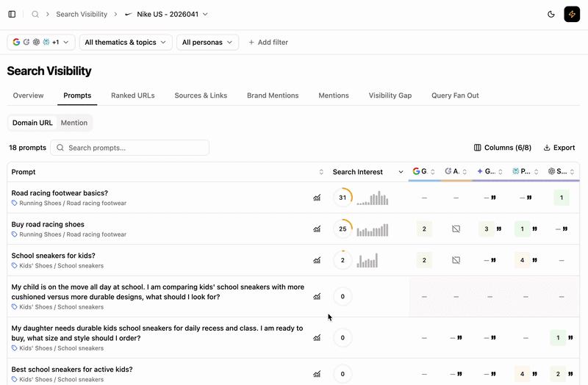Image resolution: width=588 pixels, height=385 pixels.
Task: Open the Columns (6/8) selector
Action: click(x=503, y=148)
